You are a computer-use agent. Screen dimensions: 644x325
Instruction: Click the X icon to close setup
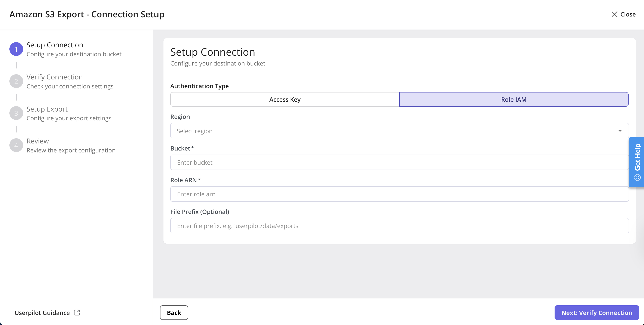(x=614, y=14)
